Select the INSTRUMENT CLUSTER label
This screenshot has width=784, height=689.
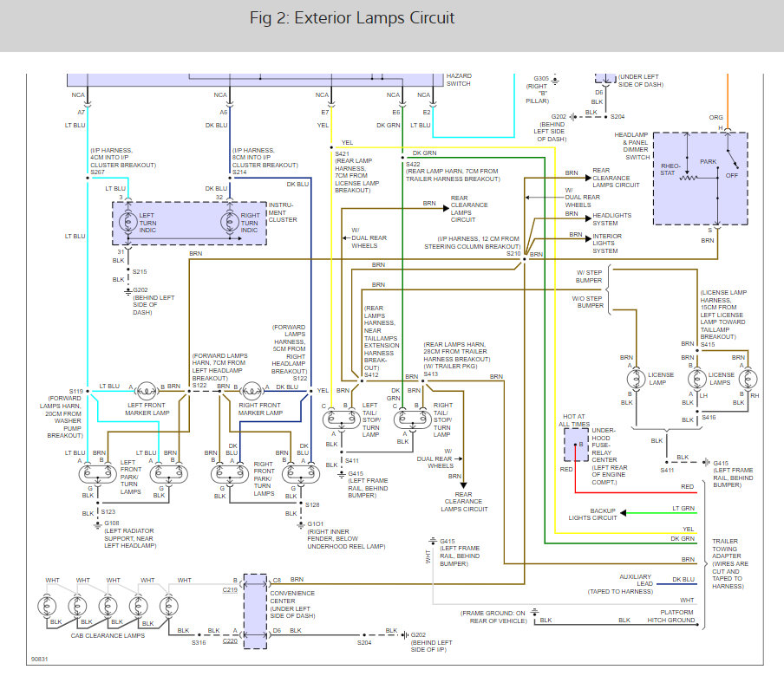[x=283, y=212]
